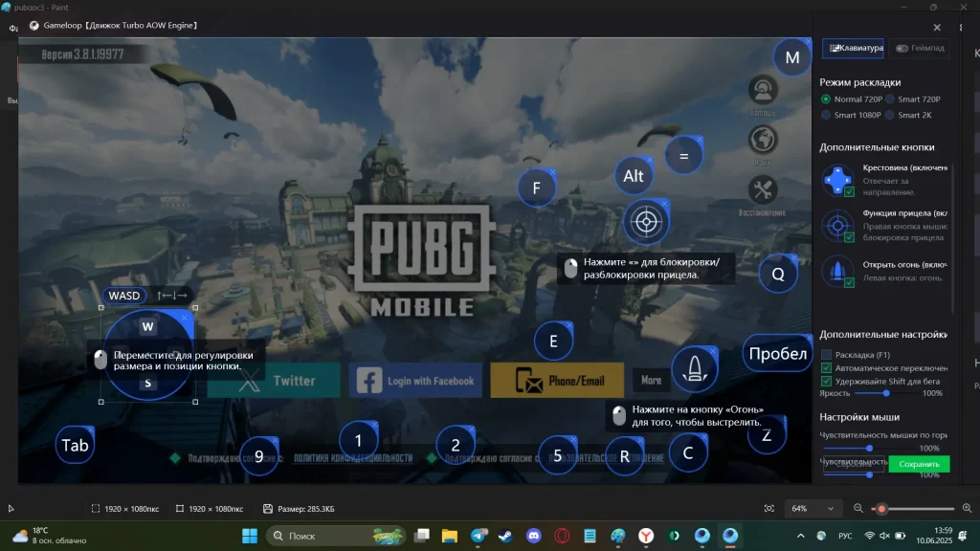Click the Phone/Email login button

coord(557,381)
